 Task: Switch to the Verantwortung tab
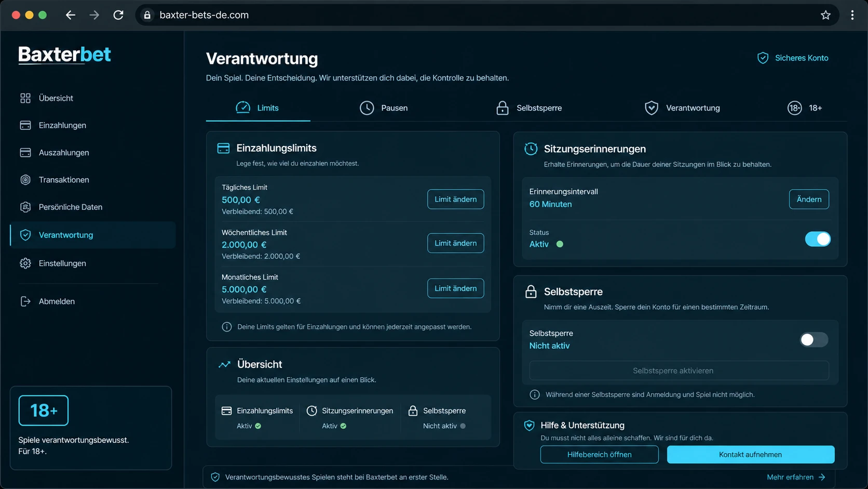682,108
